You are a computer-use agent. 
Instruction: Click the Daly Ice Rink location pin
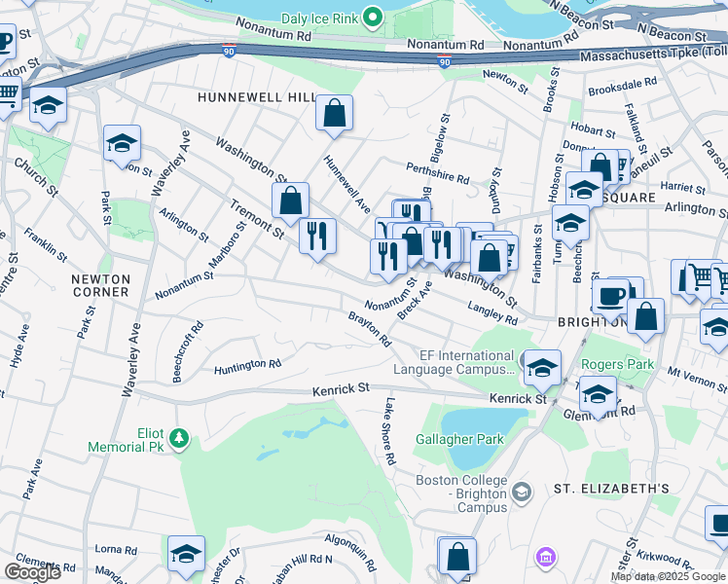click(372, 18)
